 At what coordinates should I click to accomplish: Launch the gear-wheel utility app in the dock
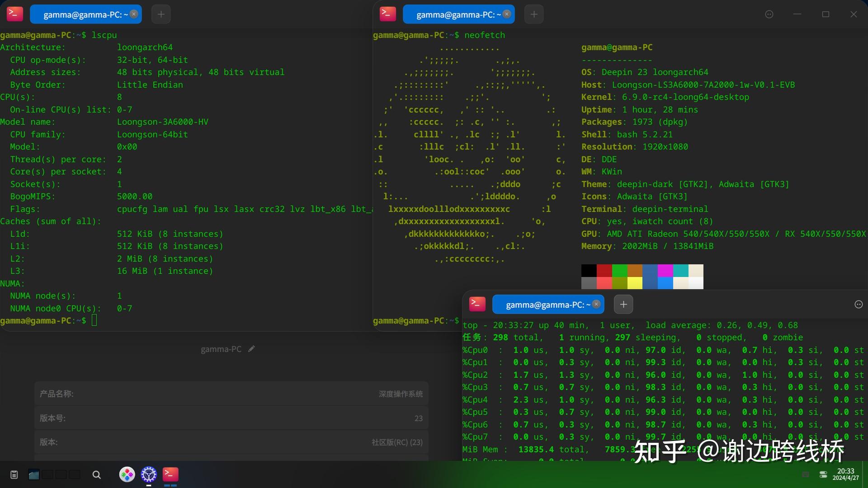click(x=148, y=474)
